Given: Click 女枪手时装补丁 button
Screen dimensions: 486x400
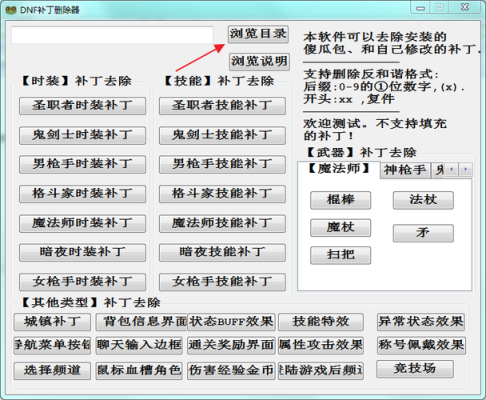Looking at the screenshot, I should pos(82,282).
